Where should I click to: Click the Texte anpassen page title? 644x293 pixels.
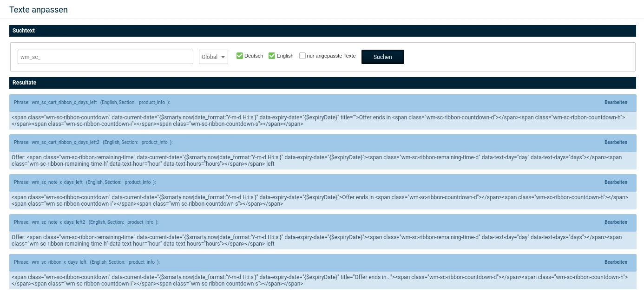pyautogui.click(x=39, y=9)
